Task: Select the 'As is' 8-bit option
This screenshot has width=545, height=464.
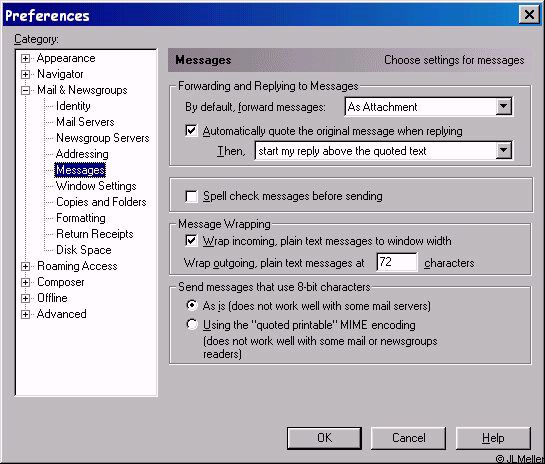Action: click(192, 306)
